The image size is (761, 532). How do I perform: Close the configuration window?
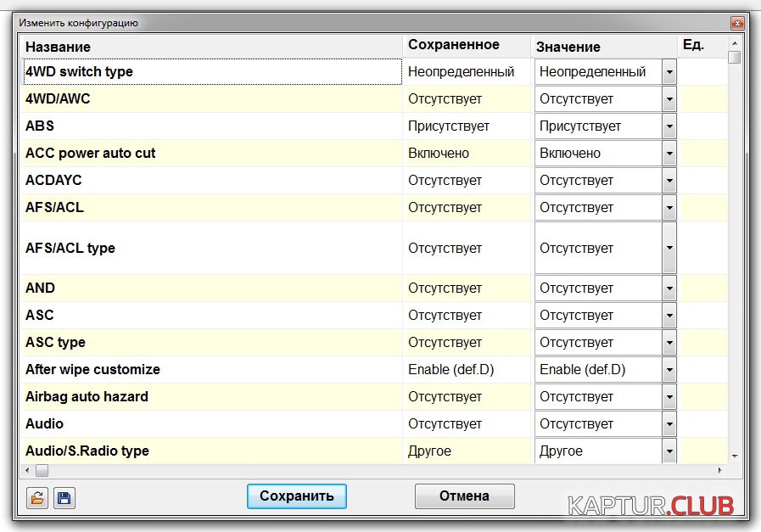(736, 23)
